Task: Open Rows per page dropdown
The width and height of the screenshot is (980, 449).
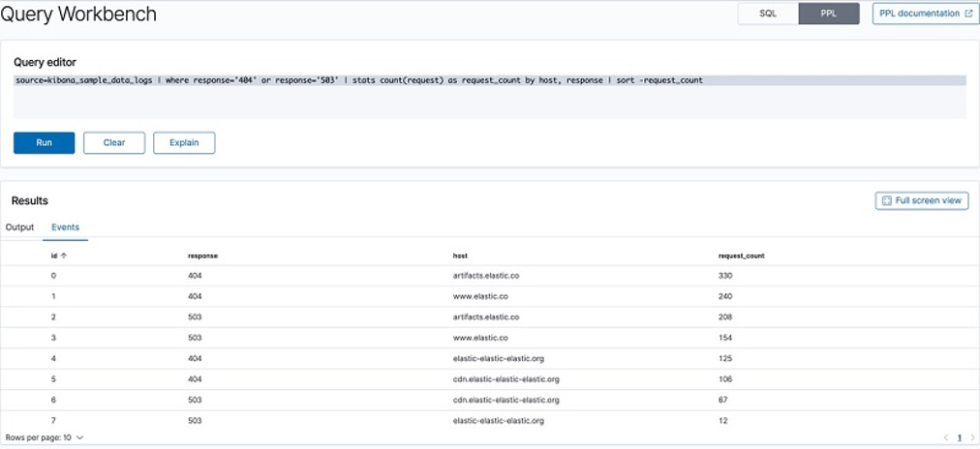Action: (45, 437)
